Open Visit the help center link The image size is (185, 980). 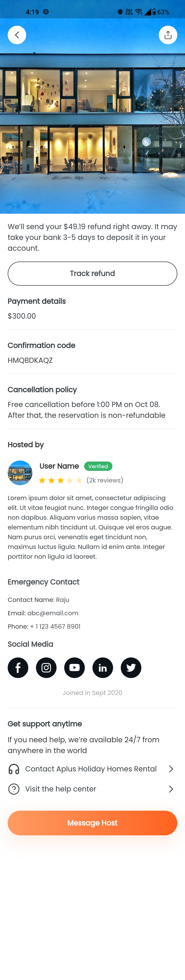click(x=61, y=789)
